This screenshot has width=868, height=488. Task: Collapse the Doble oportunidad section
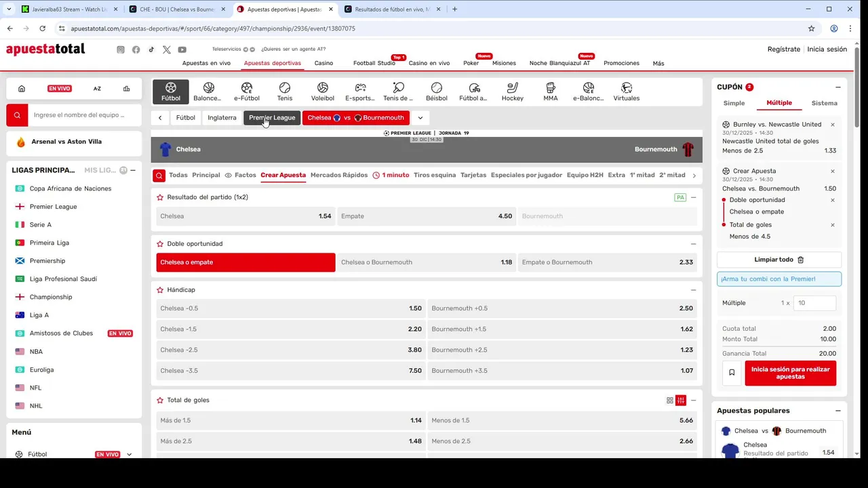tap(693, 244)
